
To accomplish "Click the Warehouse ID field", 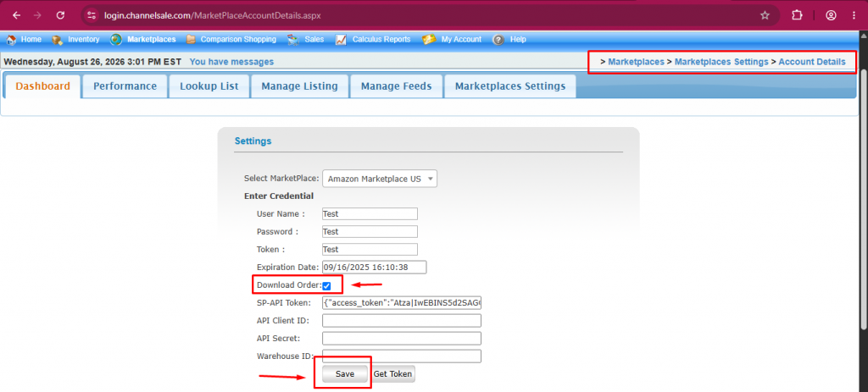I will pos(401,356).
